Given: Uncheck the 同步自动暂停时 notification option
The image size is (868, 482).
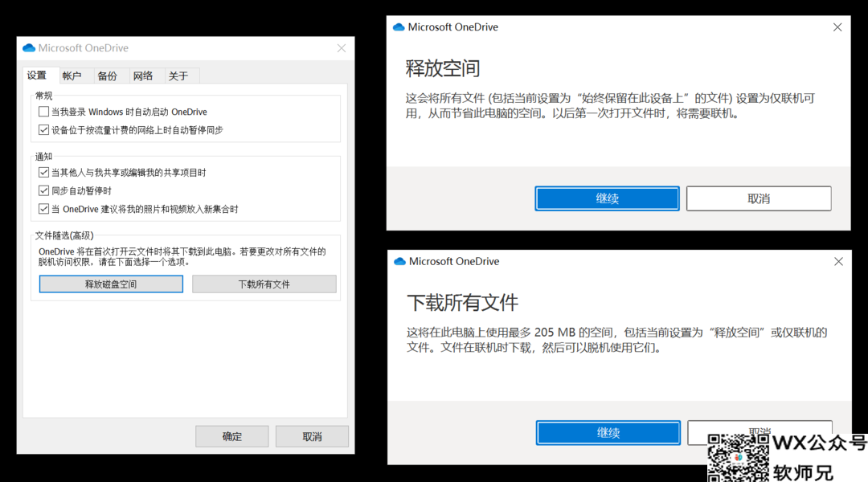Looking at the screenshot, I should tap(44, 190).
